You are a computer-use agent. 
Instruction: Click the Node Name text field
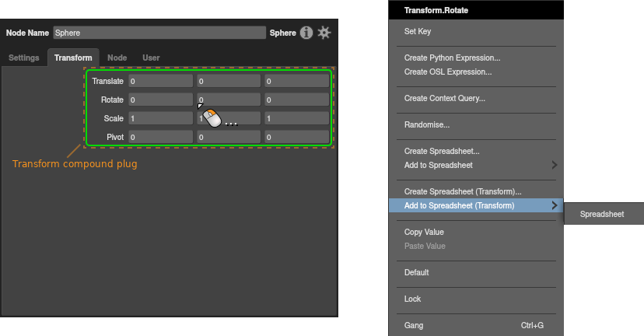pyautogui.click(x=159, y=33)
